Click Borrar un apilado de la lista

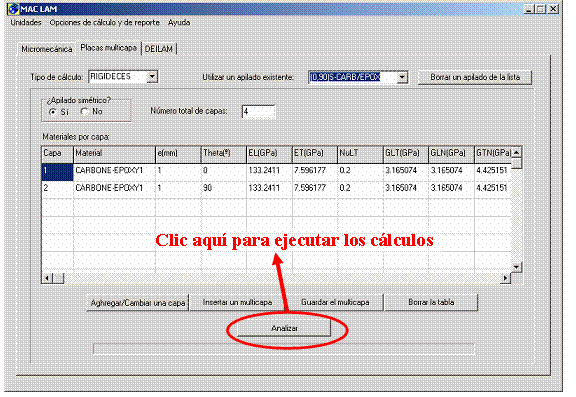(475, 77)
